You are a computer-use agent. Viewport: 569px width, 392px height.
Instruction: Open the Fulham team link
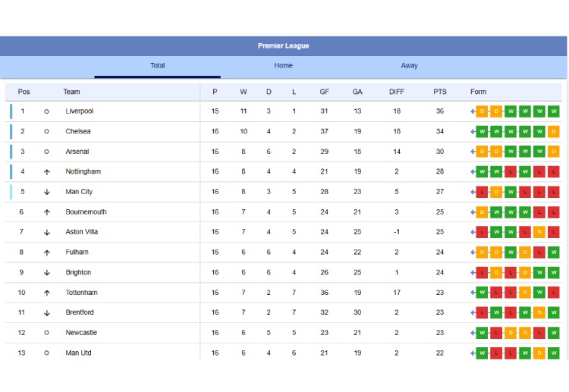pyautogui.click(x=77, y=252)
